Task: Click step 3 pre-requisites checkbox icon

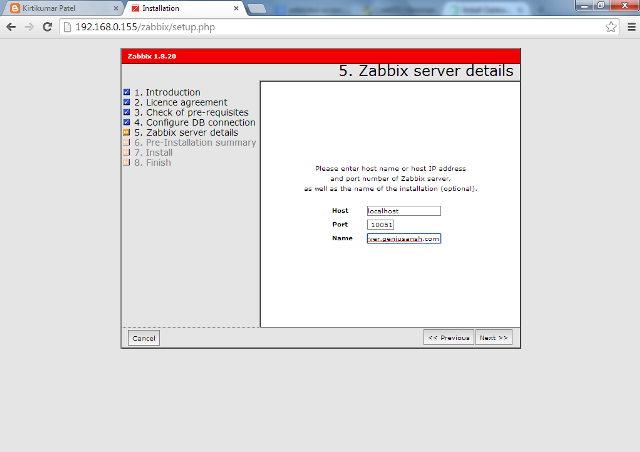Action: (127, 112)
